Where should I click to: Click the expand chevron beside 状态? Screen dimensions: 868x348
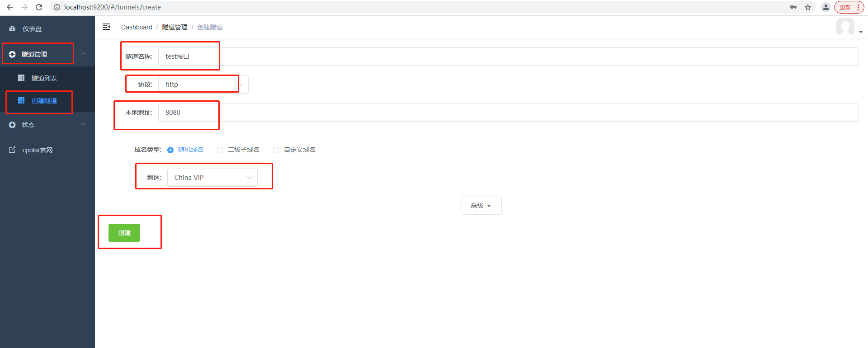click(x=83, y=124)
